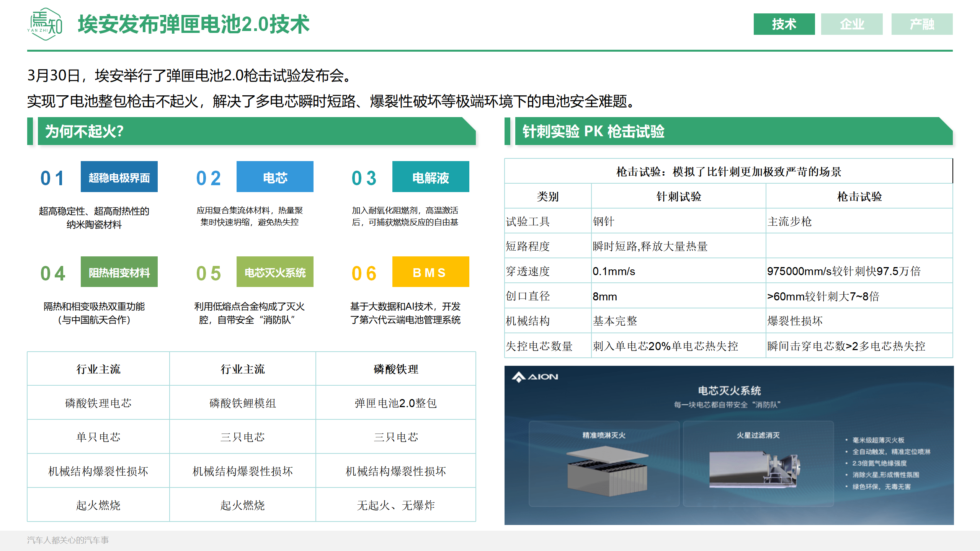Click the number 04
The width and height of the screenshot is (980, 551).
coord(53,274)
